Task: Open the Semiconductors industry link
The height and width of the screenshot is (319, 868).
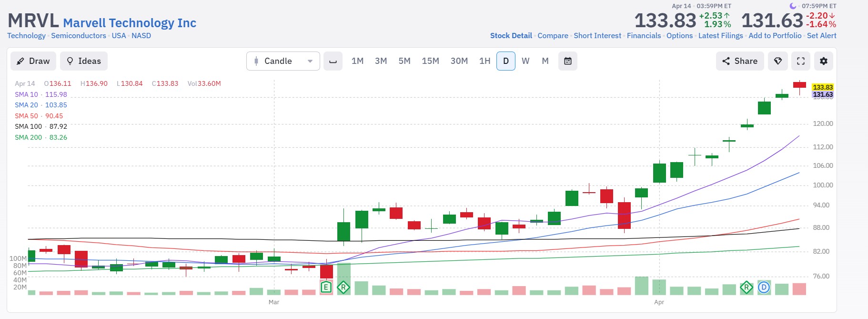Action: pos(79,36)
